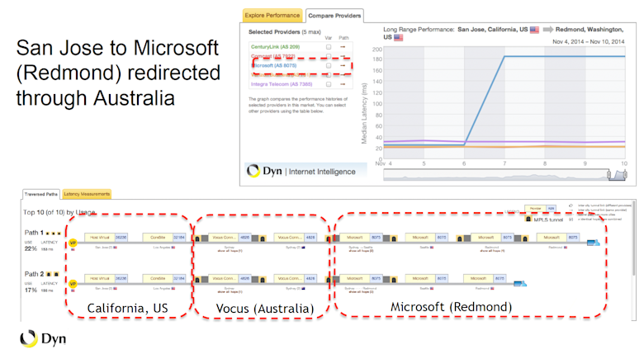Expand show all hops under Path 1 Redmond
644x359 pixels.
[x=492, y=251]
